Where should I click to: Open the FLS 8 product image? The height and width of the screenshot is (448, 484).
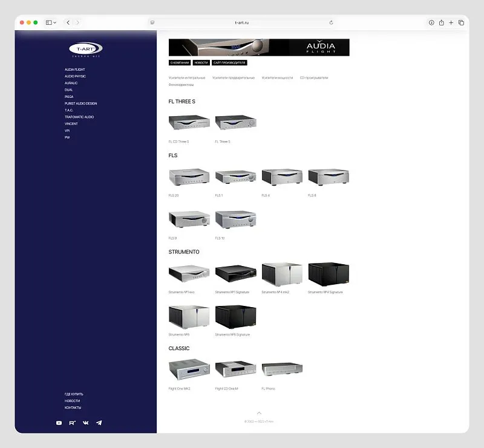click(x=329, y=177)
